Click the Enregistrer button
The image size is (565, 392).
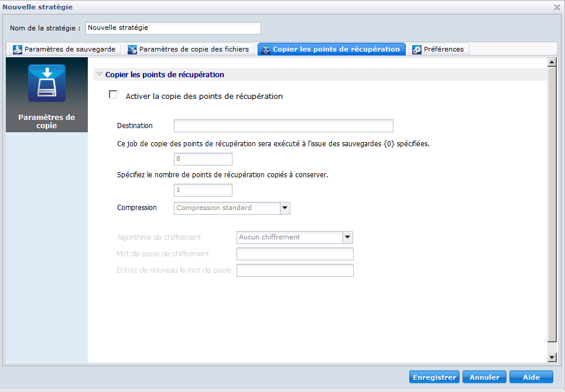pos(434,377)
